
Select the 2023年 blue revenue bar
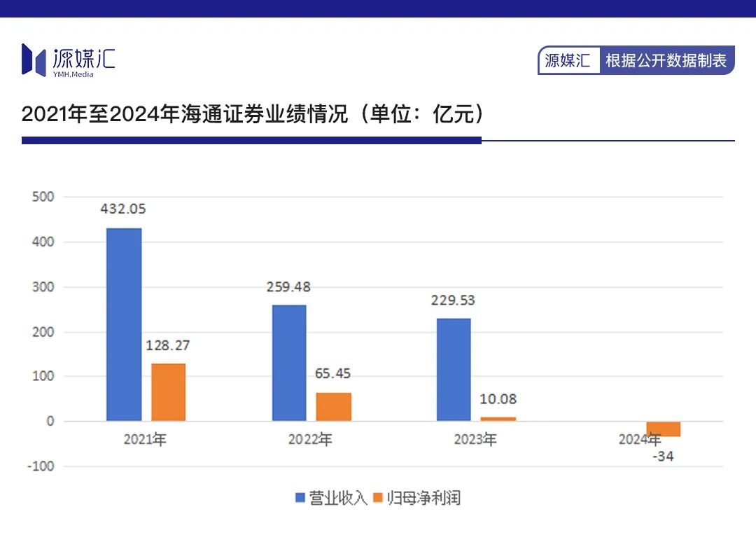pyautogui.click(x=454, y=370)
